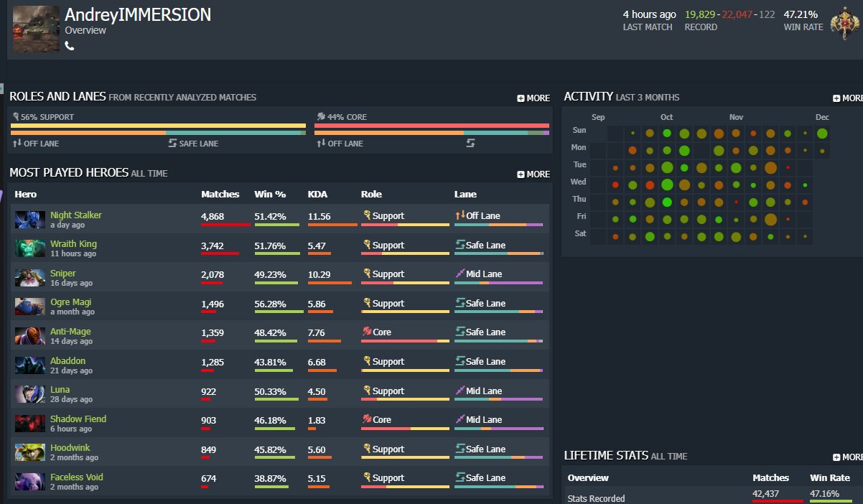Image resolution: width=863 pixels, height=504 pixels.
Task: Open the Abaddon hero link
Action: (x=67, y=361)
